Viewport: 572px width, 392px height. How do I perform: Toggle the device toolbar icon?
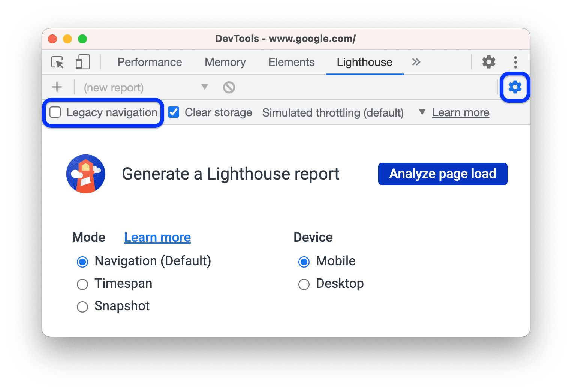[x=82, y=62]
